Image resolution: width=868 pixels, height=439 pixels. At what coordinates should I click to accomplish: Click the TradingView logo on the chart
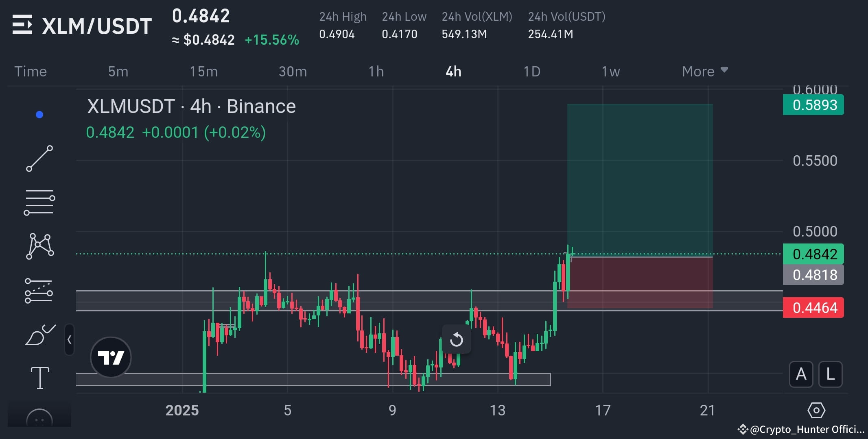pos(111,357)
